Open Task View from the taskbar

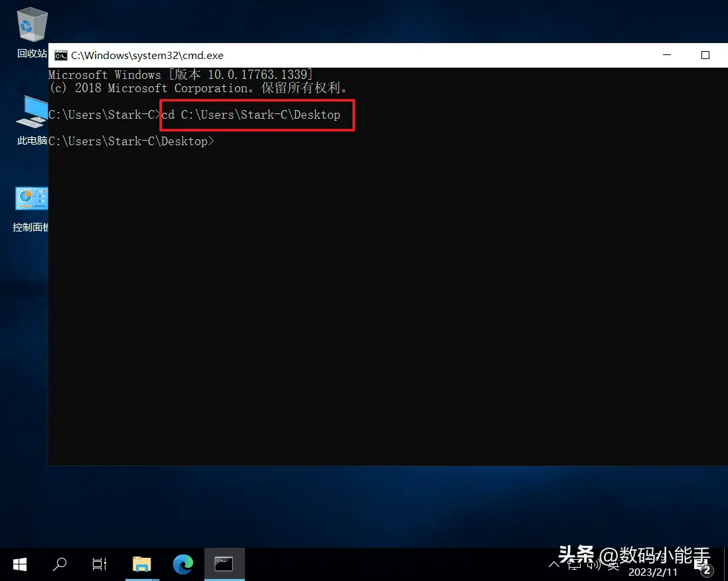tap(99, 564)
